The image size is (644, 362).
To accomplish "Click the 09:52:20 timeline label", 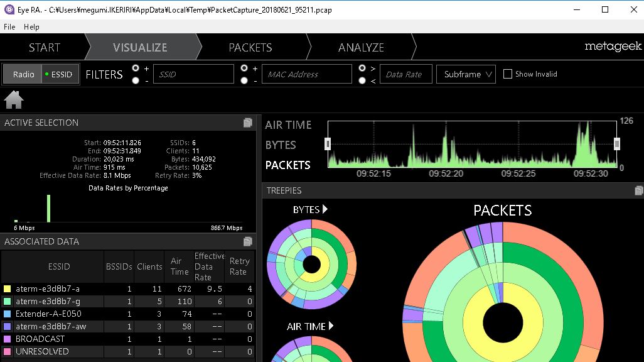I will pos(446,173).
